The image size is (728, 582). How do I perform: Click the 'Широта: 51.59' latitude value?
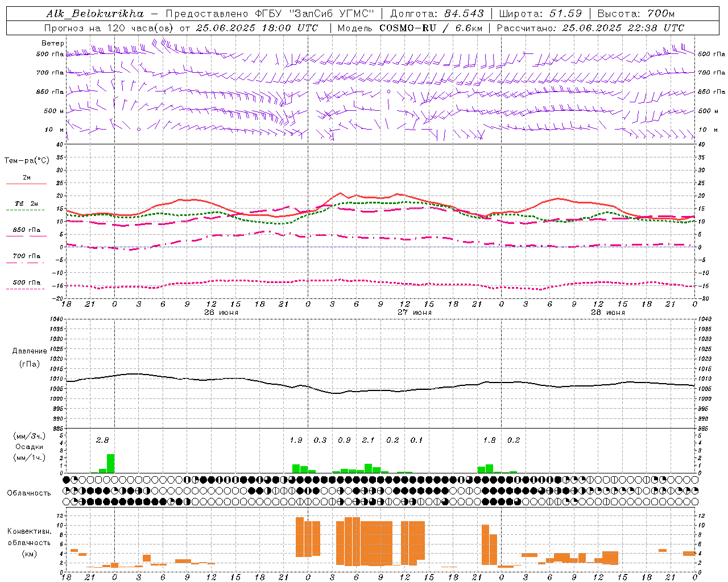540,14
